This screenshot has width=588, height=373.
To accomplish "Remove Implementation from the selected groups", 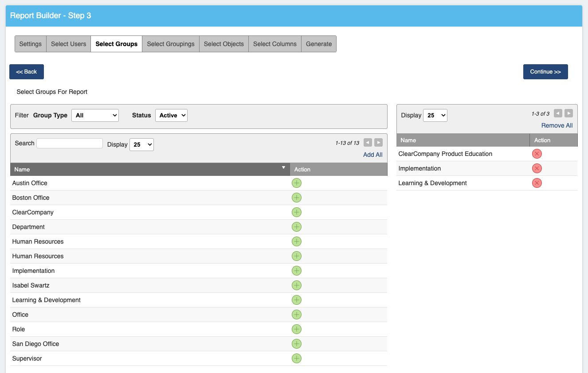I will 537,168.
